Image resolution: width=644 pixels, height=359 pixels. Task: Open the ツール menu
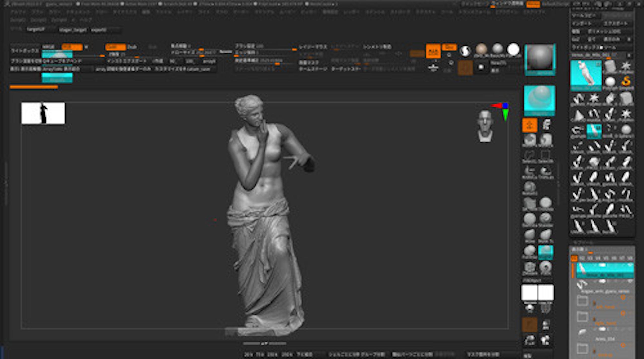pyautogui.click(x=447, y=12)
